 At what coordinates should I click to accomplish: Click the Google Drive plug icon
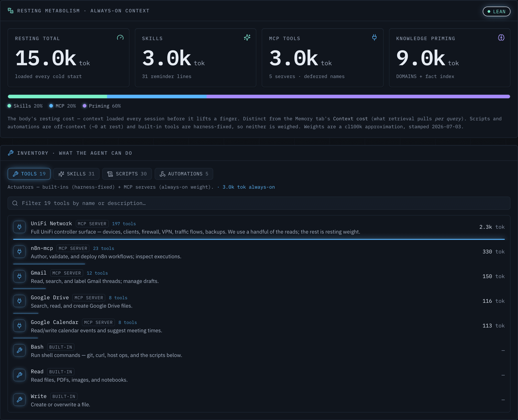click(20, 301)
